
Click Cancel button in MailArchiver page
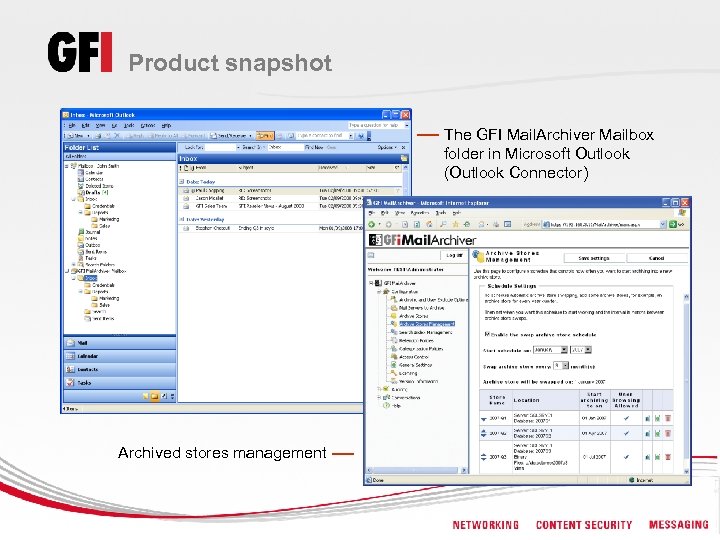click(657, 258)
